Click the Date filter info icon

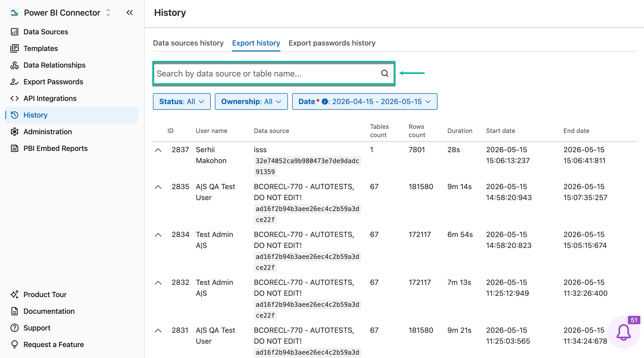click(x=325, y=101)
